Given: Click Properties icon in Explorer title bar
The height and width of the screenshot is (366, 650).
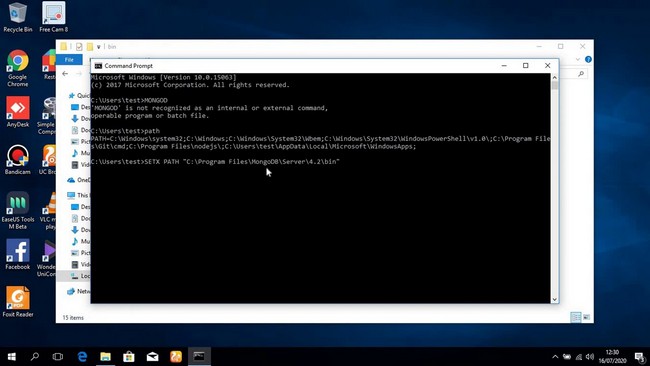Looking at the screenshot, I should coord(79,46).
